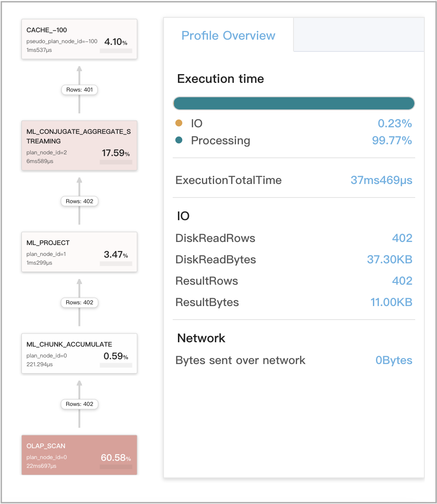437x504 pixels.
Task: Click the ExecutionTotalTime value 37ms469µs
Action: 381,180
